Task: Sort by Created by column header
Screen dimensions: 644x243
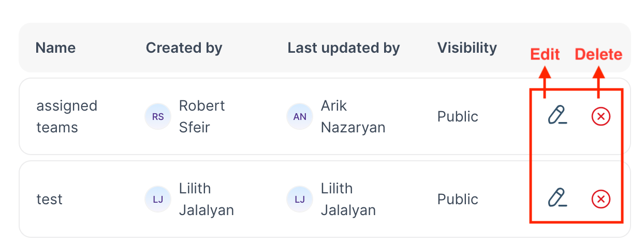Action: 184,48
